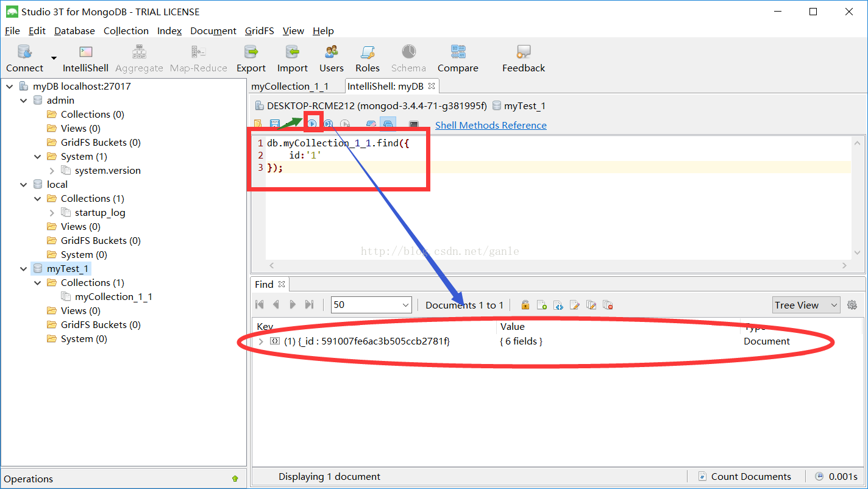Click the clear output eraser icon
Viewport: 868px width, 489px height.
click(371, 124)
